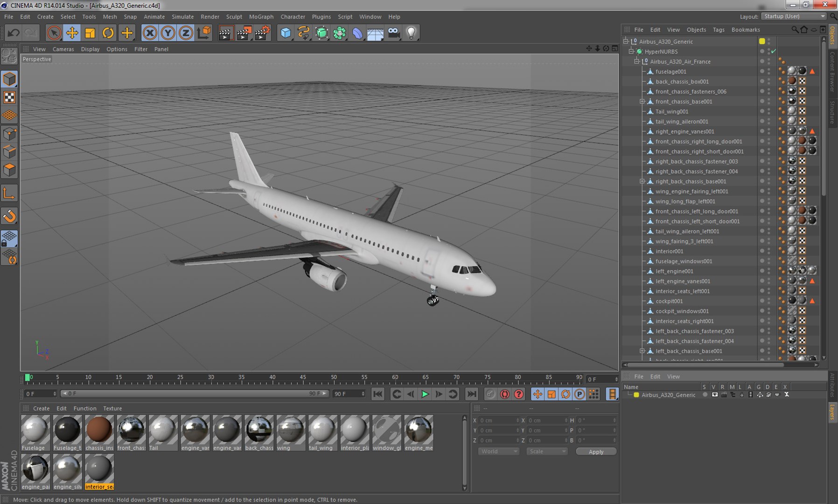The image size is (838, 504).
Task: Add a Cube primitive object
Action: tap(286, 33)
